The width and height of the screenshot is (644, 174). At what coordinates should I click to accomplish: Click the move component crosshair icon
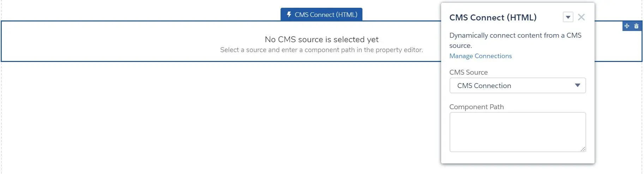point(627,26)
